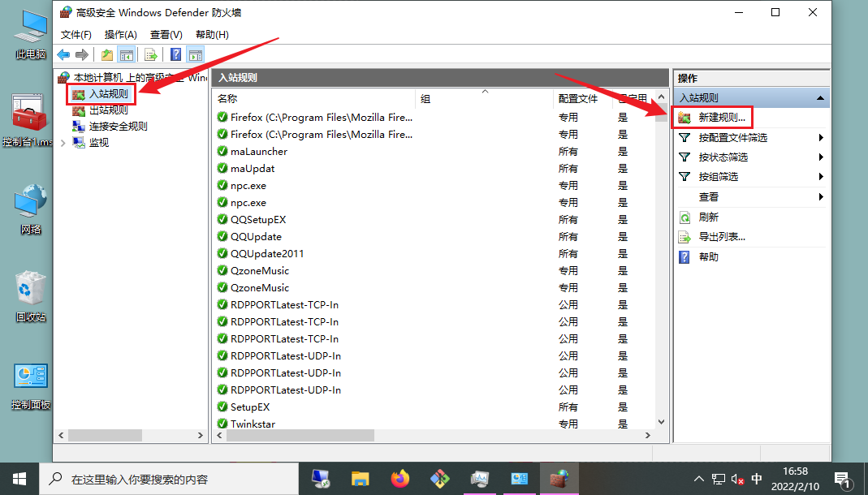Click 帮助 in the actions pane

[x=709, y=257]
